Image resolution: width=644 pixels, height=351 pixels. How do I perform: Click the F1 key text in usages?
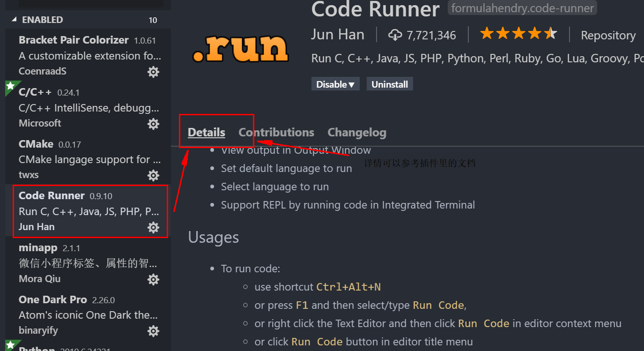302,305
